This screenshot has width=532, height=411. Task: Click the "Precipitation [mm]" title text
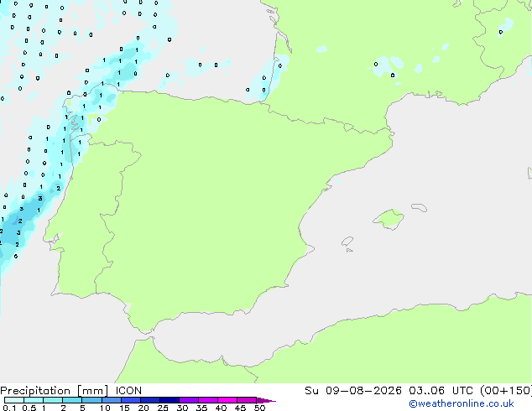55,391
